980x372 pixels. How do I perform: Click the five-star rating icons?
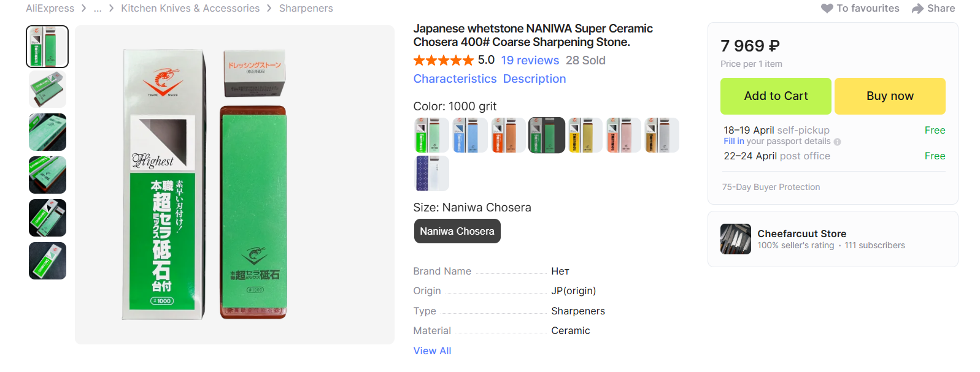(x=443, y=60)
